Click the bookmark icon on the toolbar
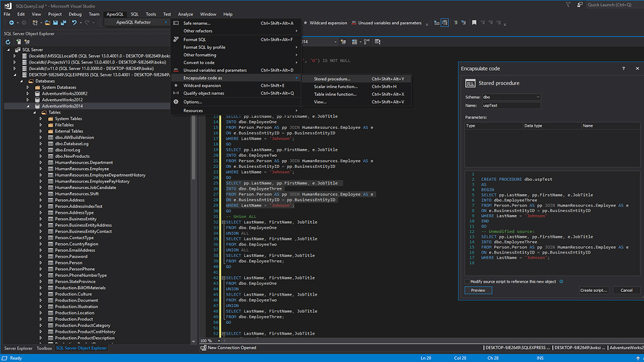644x362 pixels. 474,23
